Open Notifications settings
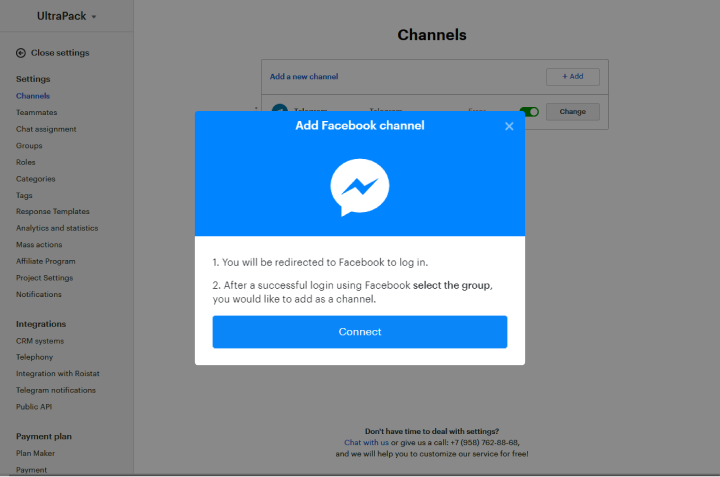Screen dimensions: 720x477 [39, 294]
